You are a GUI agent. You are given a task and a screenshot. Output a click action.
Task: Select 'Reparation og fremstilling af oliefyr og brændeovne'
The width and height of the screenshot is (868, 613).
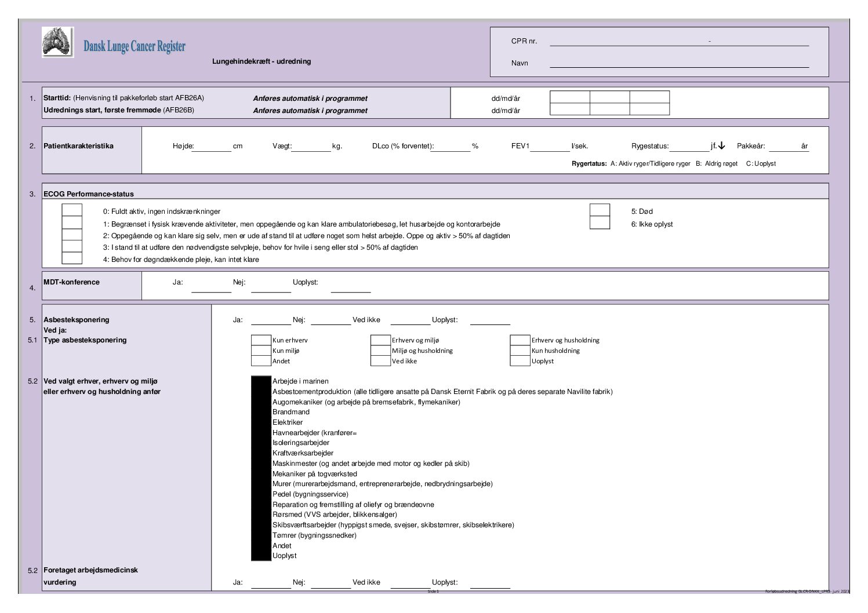pos(353,505)
